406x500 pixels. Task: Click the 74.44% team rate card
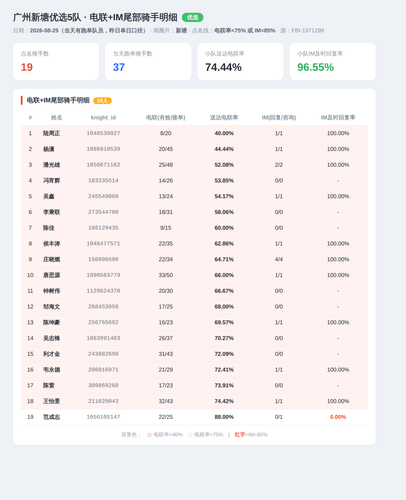[x=240, y=61]
